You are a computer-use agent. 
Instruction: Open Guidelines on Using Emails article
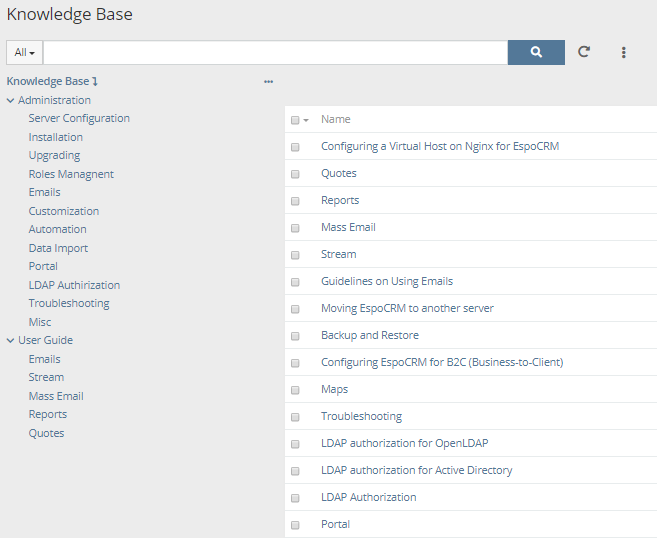tap(387, 282)
